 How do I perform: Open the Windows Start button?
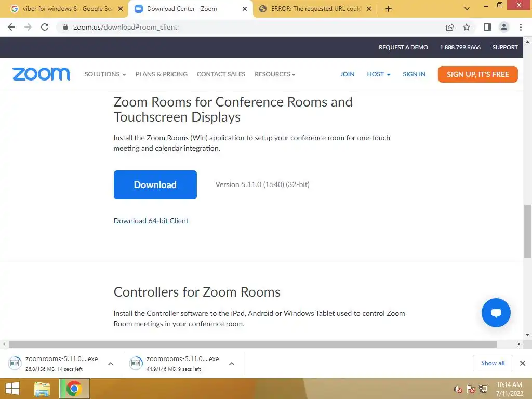(x=12, y=389)
